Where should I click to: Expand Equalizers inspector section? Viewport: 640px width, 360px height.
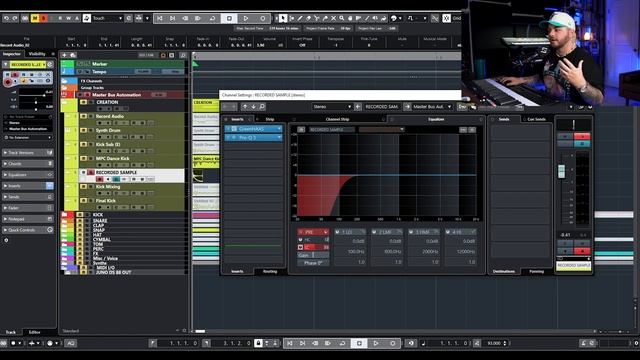click(x=28, y=175)
